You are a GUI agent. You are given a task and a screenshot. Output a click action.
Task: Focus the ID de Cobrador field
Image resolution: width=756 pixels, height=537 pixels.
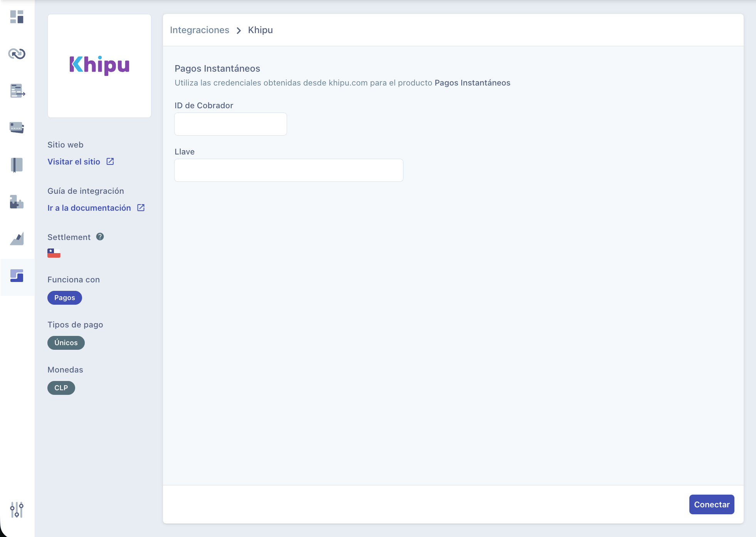pyautogui.click(x=230, y=124)
